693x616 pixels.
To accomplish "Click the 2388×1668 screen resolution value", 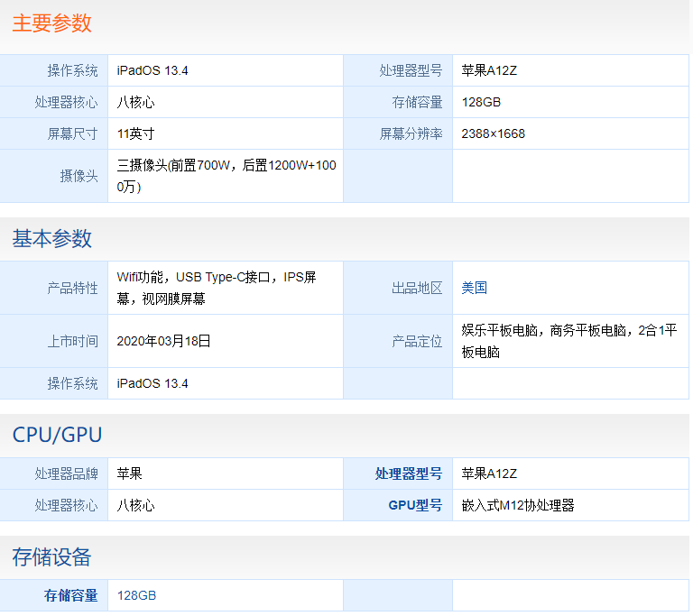I will [493, 133].
